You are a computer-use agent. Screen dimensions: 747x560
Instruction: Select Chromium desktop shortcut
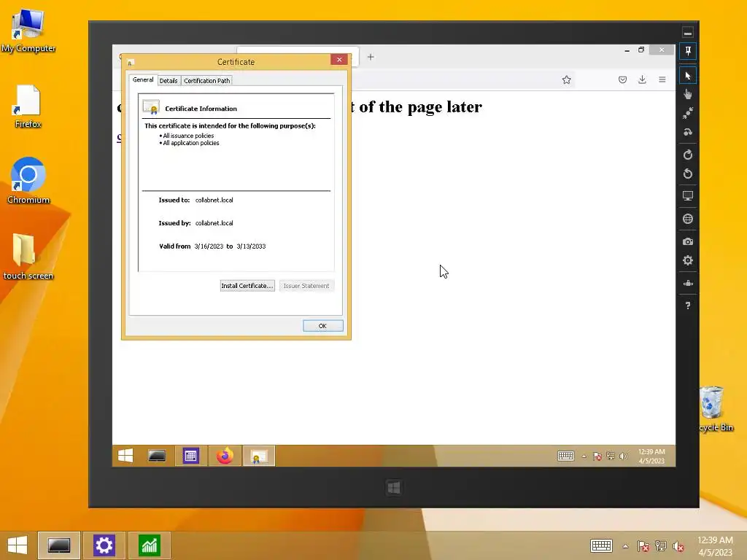[28, 181]
